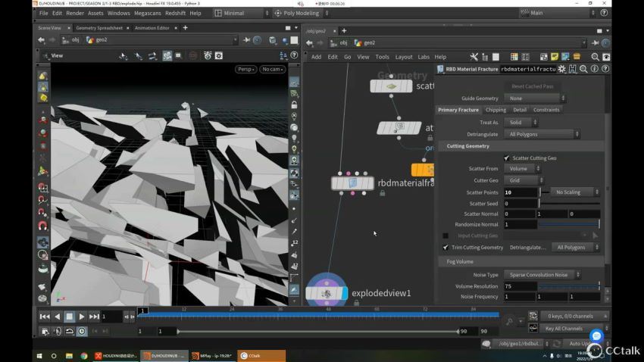The height and width of the screenshot is (362, 644).
Task: Click the parameter search magnifier icon
Action: pos(583,69)
